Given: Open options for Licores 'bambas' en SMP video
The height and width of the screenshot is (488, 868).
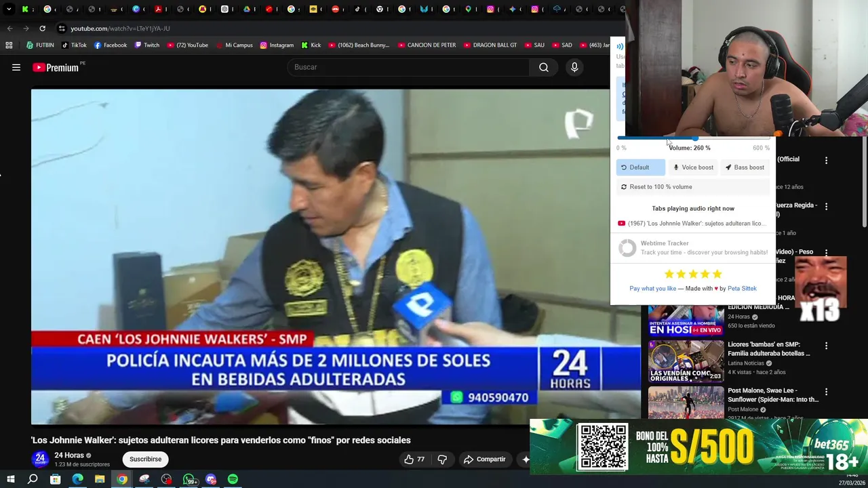Looking at the screenshot, I should (826, 346).
